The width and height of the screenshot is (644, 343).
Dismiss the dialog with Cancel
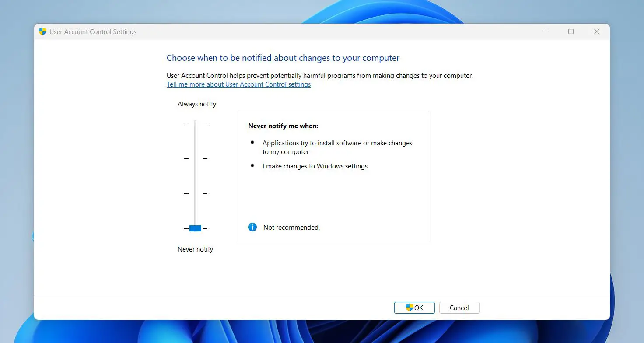tap(459, 308)
